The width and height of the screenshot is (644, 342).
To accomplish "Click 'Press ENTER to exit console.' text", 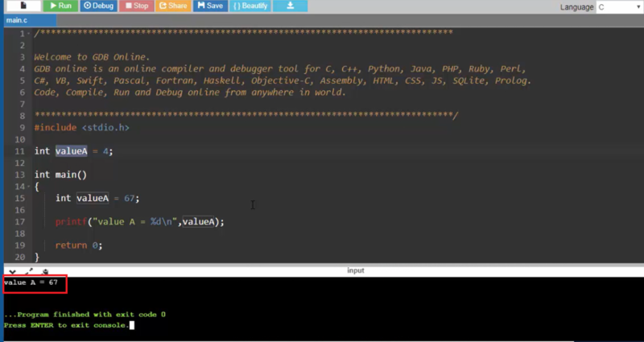I will tap(67, 325).
